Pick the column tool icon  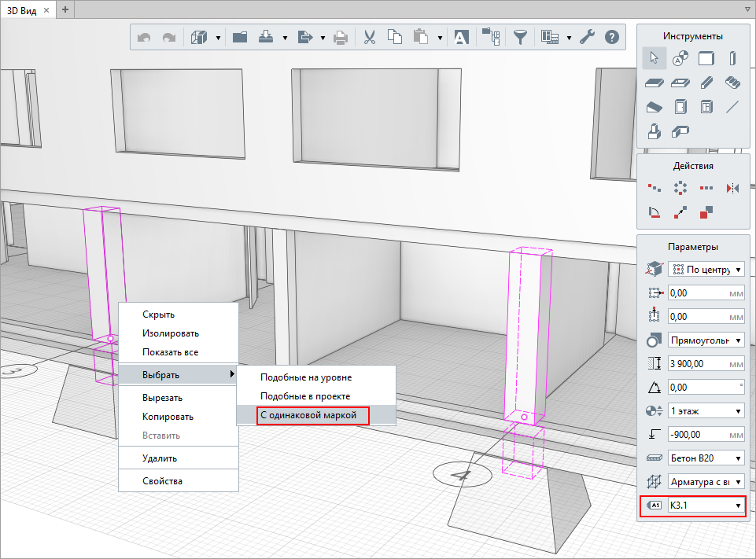click(x=732, y=57)
